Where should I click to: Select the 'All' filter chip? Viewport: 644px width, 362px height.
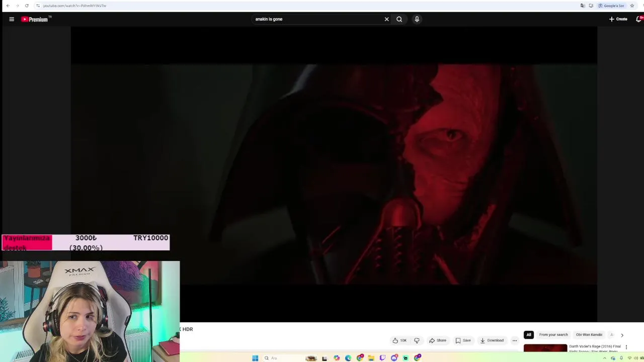(x=529, y=334)
